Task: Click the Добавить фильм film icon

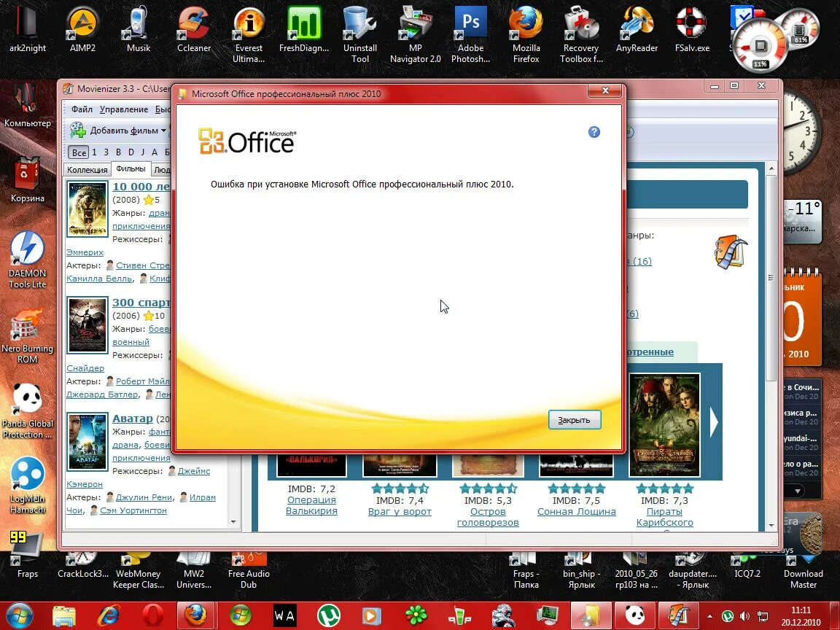Action: (x=78, y=131)
